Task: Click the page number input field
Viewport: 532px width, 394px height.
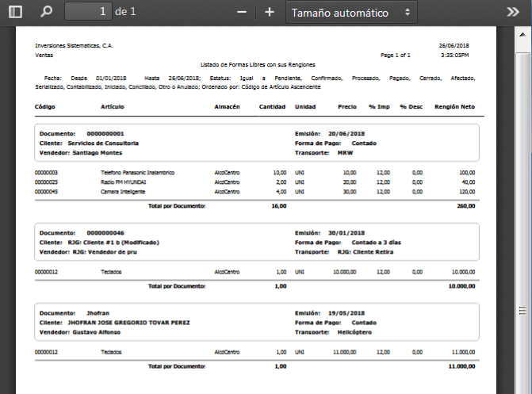Action: tap(87, 12)
